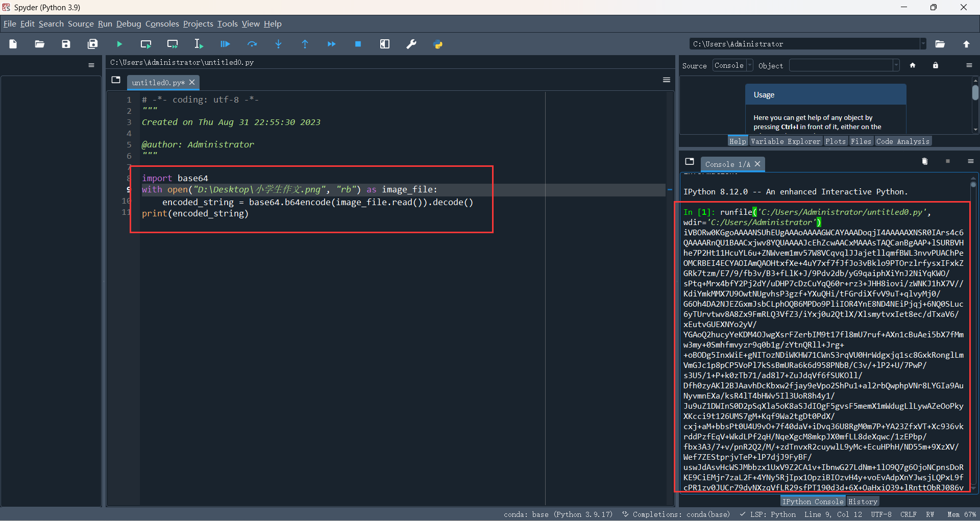980x521 pixels.
Task: Click the Save all files icon
Action: [92, 44]
